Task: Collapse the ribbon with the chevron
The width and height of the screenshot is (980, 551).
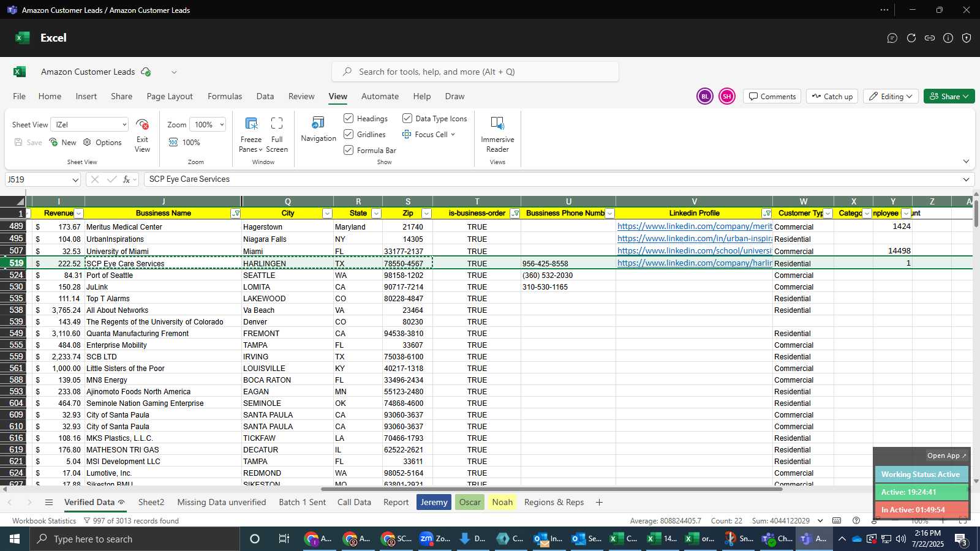Action: (966, 162)
